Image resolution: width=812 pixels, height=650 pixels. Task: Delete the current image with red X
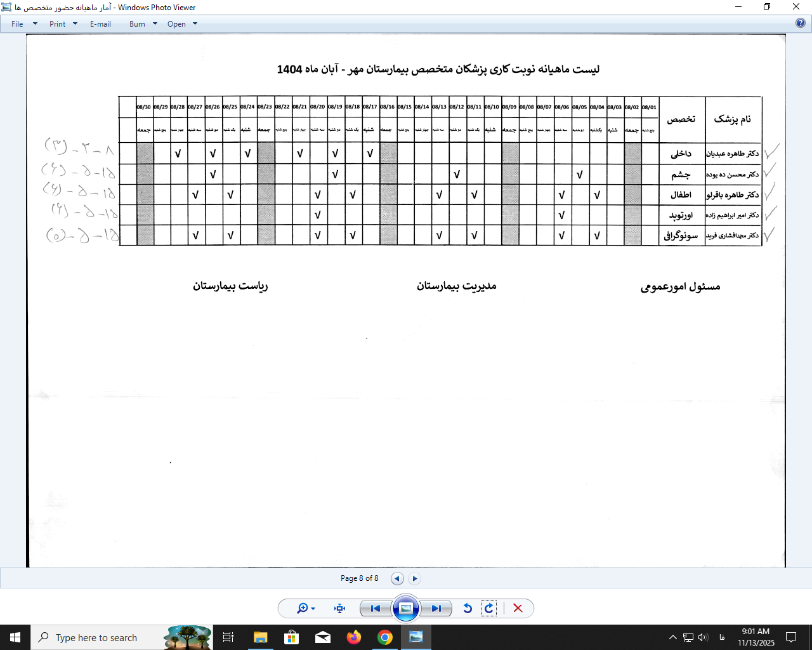click(x=518, y=608)
